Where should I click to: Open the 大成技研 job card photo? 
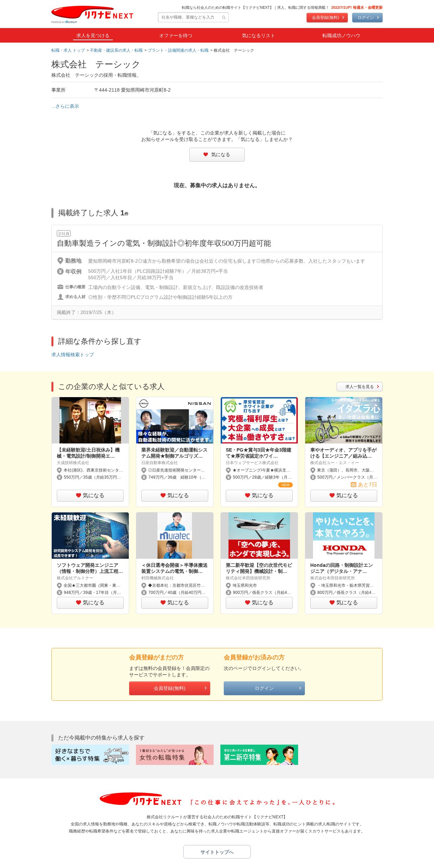(x=90, y=420)
